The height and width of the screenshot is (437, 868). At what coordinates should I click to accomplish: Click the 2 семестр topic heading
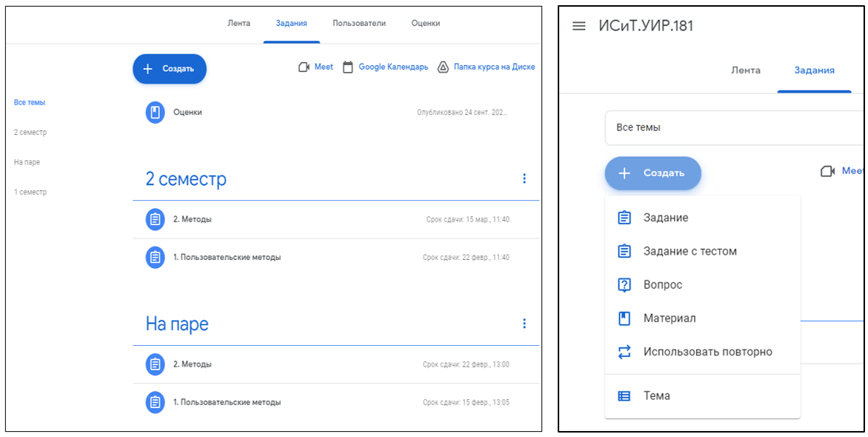click(186, 179)
